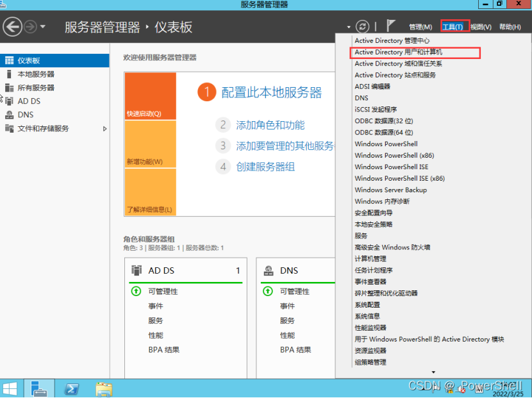Screen dimensions: 532x398
Task: Open the notifications flag icon
Action: pyautogui.click(x=390, y=26)
